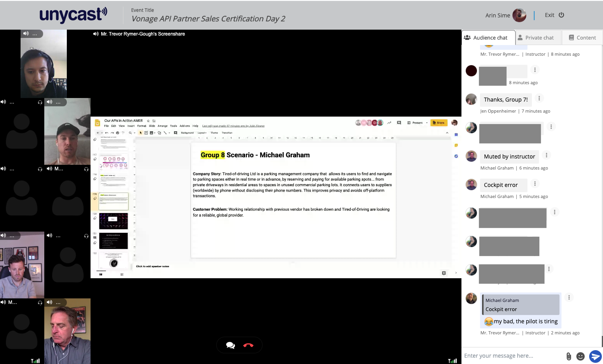Open 'Last edit was made 47 minutes ago' link
This screenshot has height=364, width=603.
pyautogui.click(x=233, y=126)
